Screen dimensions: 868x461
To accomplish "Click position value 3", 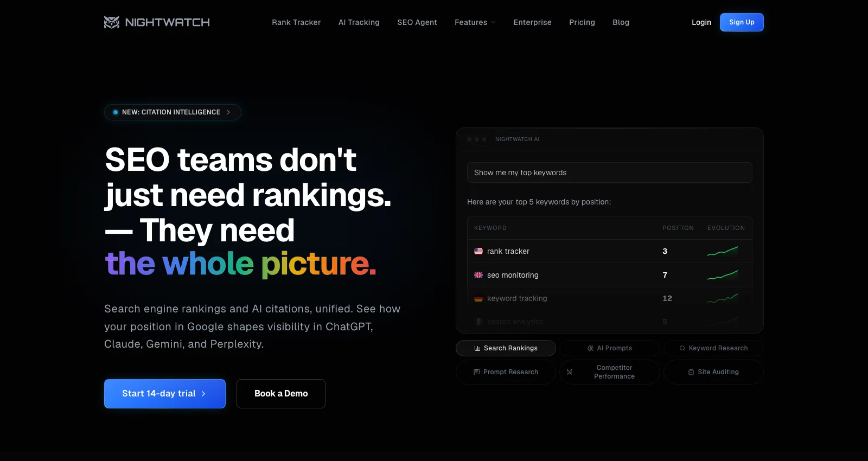I will 665,251.
